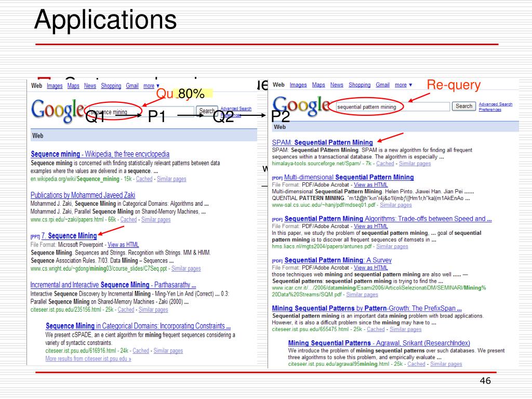Click Google logo in left page
Screen dimensions: 532x399
tap(58, 110)
